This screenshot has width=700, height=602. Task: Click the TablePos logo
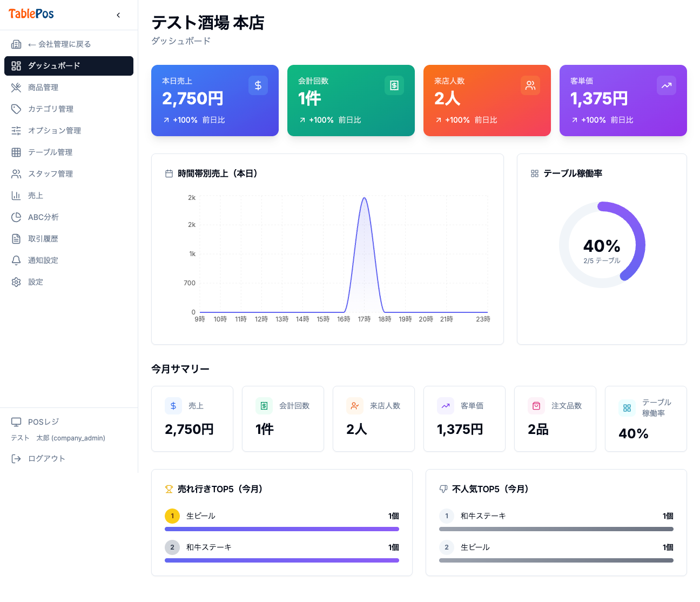[x=31, y=14]
